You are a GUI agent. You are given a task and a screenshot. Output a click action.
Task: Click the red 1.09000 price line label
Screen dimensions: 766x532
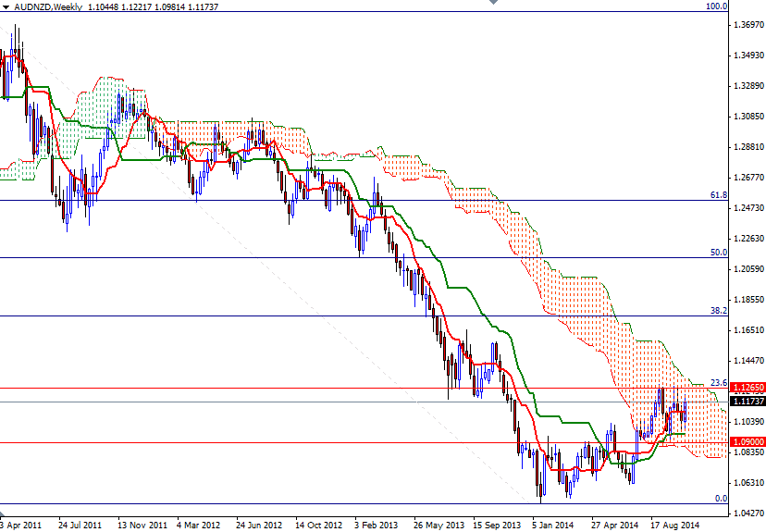point(747,441)
